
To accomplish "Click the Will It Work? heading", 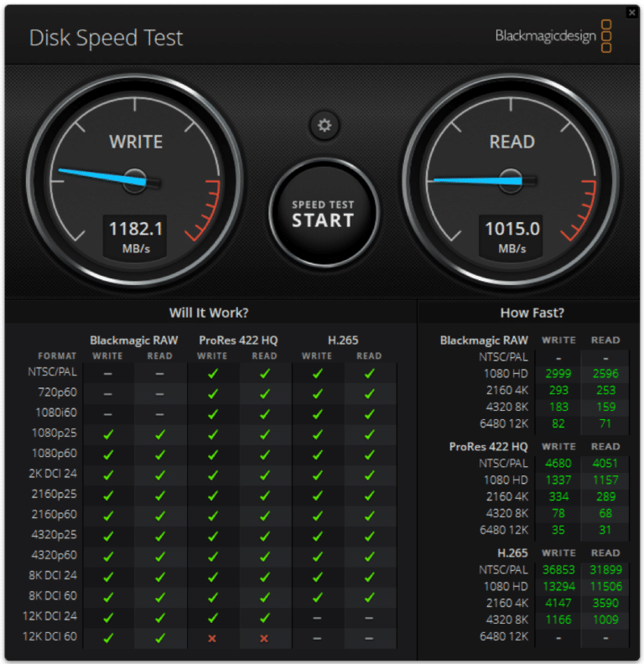I will tap(209, 313).
